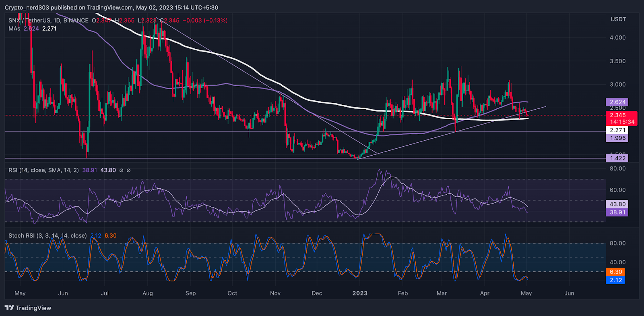Screen dimensions: 644x316
Task: Click the 1.422 support level price tag
Action: click(x=617, y=158)
